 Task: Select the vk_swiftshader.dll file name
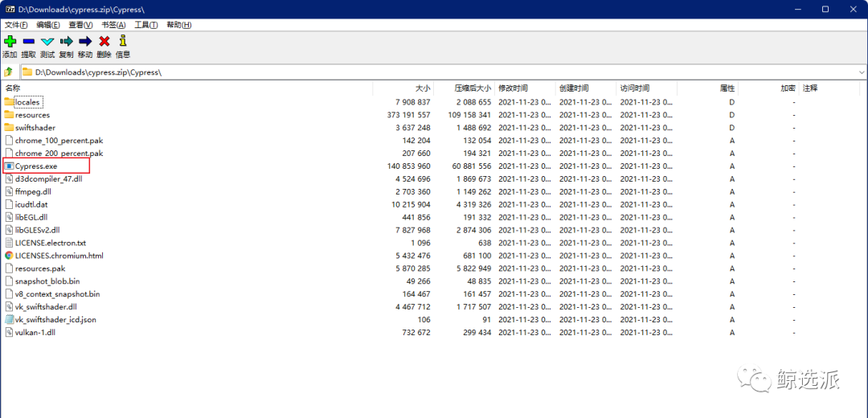(45, 306)
